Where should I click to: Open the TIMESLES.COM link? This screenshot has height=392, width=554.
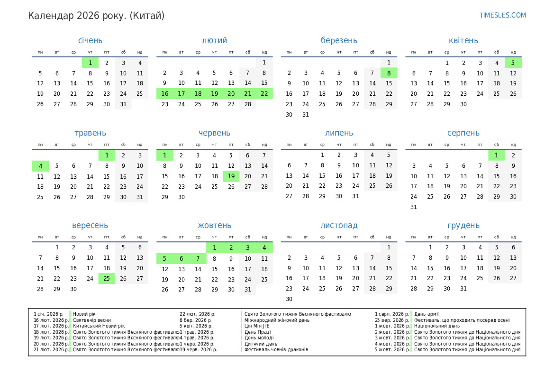pos(502,15)
